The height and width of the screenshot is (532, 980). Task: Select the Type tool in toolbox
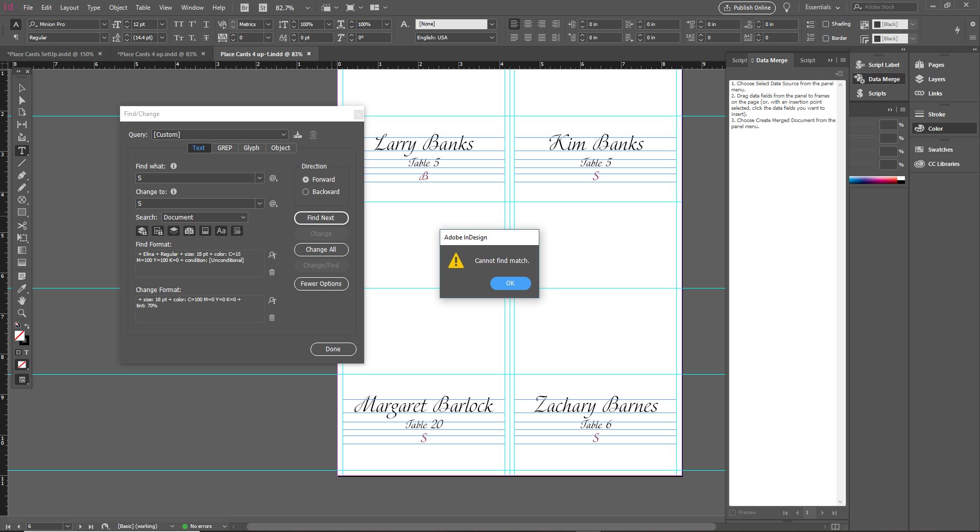[22, 151]
